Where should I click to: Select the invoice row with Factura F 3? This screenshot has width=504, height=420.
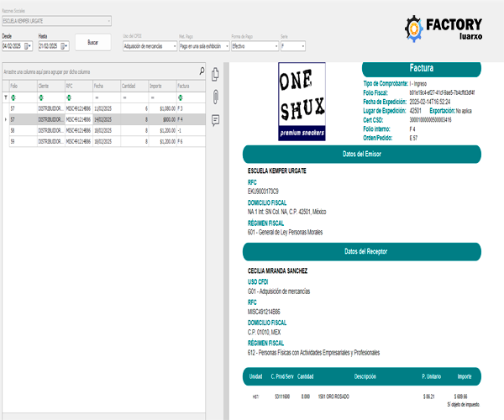(x=101, y=108)
